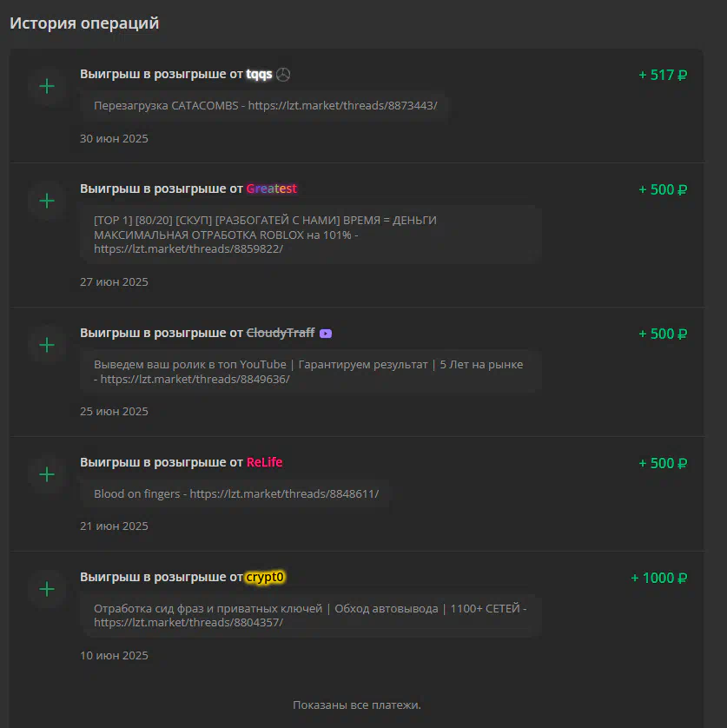This screenshot has height=728, width=727.
Task: Click the plus icon beside the Greatest payout
Action: pyautogui.click(x=47, y=201)
